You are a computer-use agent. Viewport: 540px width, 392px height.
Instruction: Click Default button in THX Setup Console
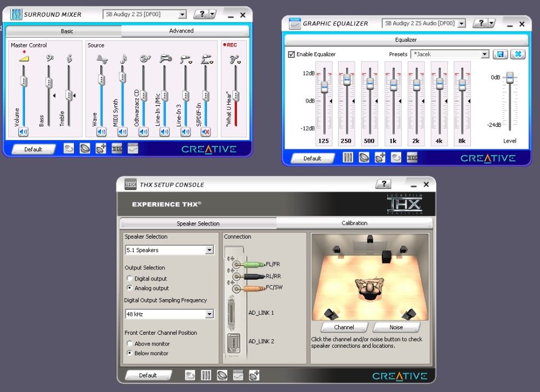pos(148,375)
